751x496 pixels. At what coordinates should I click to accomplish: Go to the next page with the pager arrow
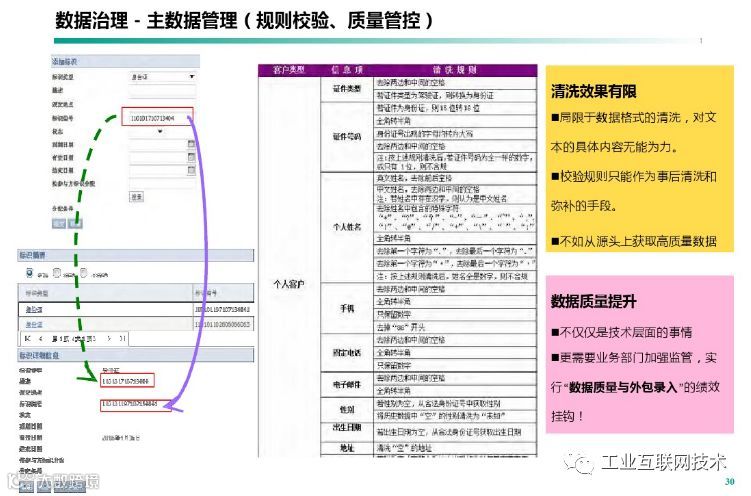109,338
